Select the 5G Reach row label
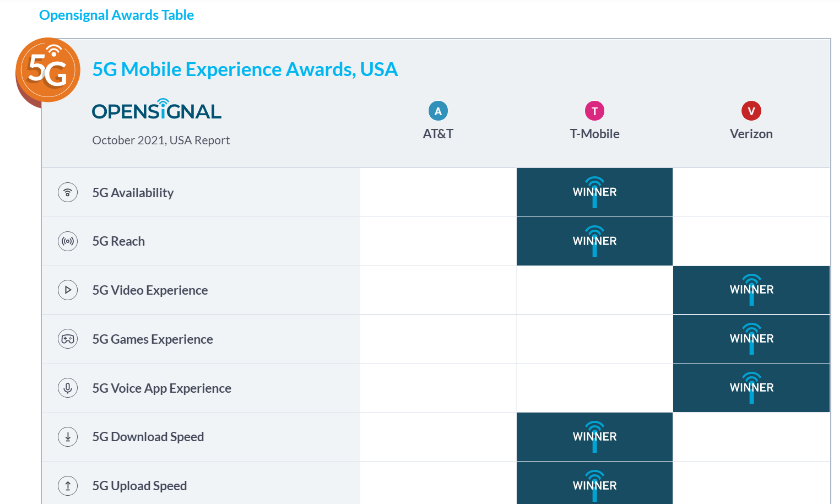Viewport: 839px width, 504px height. click(118, 241)
